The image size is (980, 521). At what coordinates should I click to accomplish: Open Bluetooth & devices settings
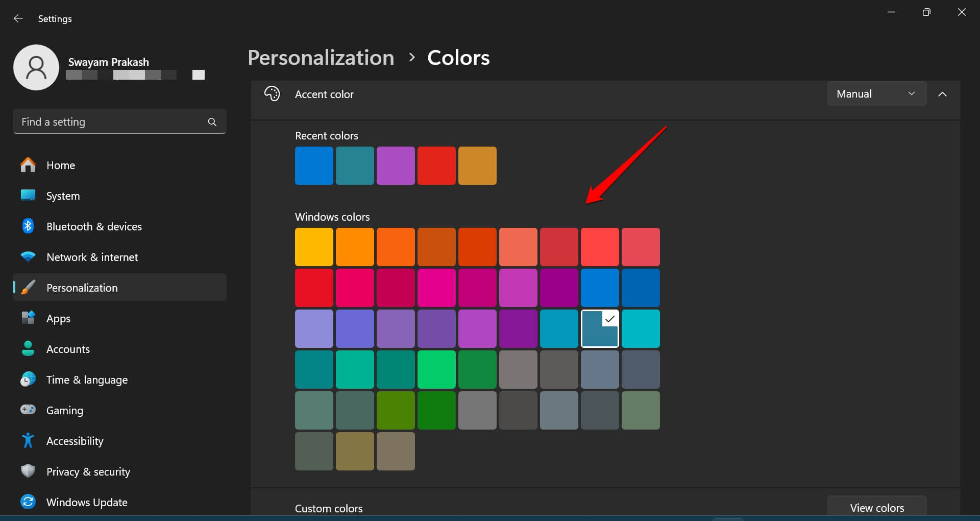pyautogui.click(x=119, y=226)
